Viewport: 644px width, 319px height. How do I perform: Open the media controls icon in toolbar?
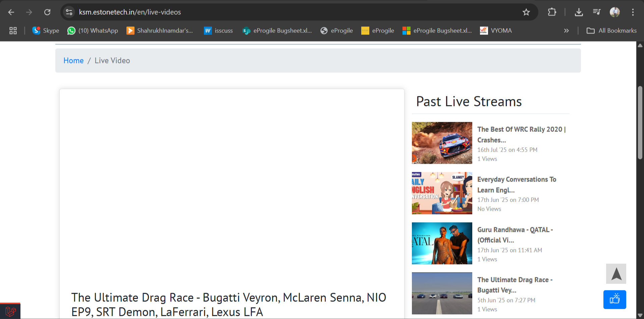(x=596, y=12)
